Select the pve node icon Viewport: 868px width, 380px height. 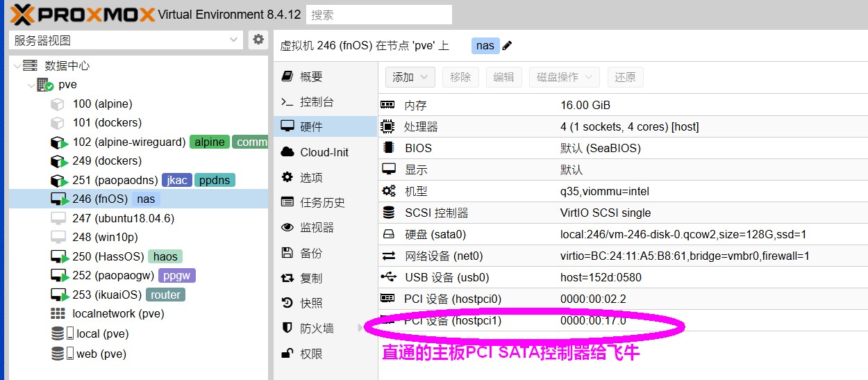pyautogui.click(x=45, y=85)
